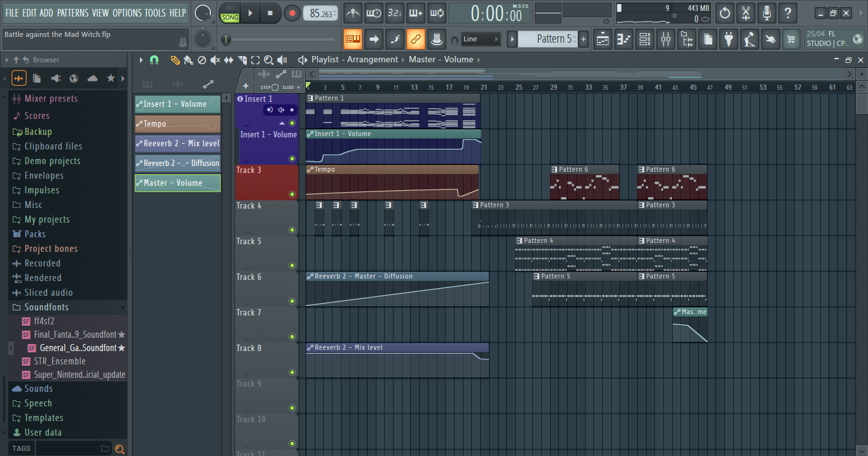Viewport: 868px width, 456px height.
Task: Click the shopping cart content library icon
Action: coord(791,39)
